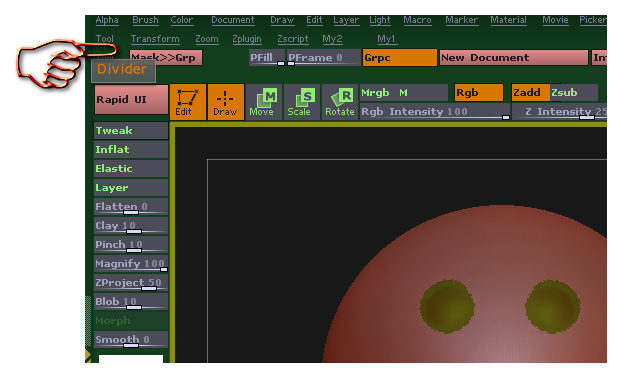Adjust the Blob slider
The image size is (622, 378).
click(x=131, y=302)
